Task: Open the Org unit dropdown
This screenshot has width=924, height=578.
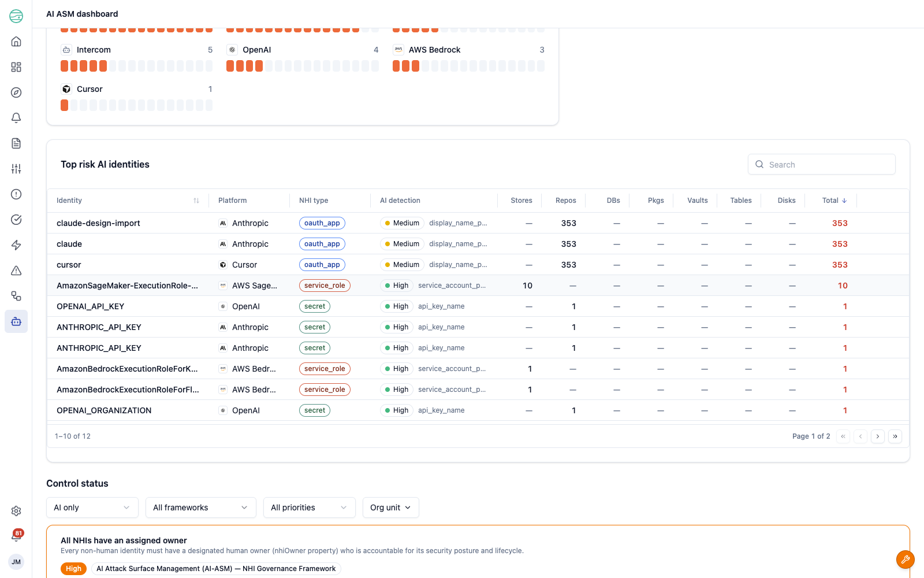Action: click(391, 507)
